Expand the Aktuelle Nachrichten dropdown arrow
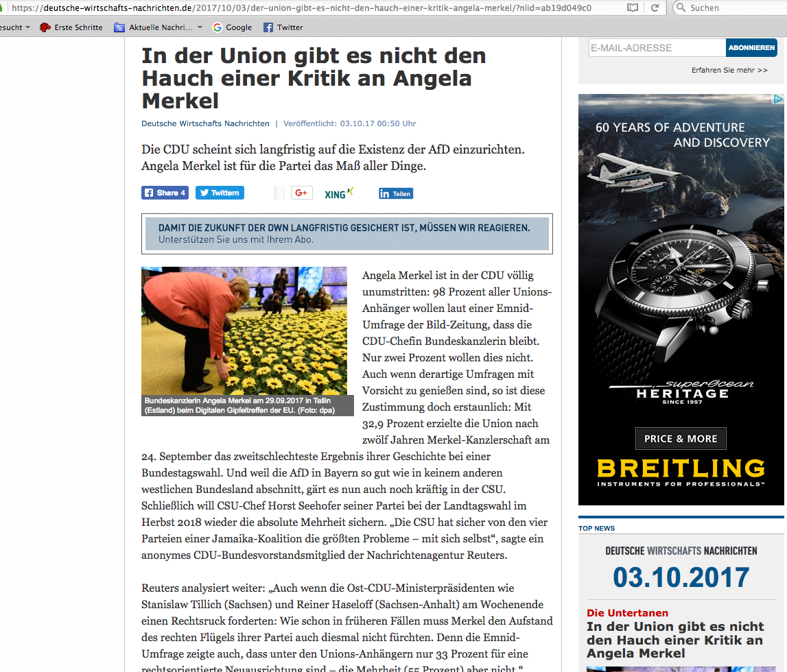This screenshot has width=787, height=672. coord(200,27)
